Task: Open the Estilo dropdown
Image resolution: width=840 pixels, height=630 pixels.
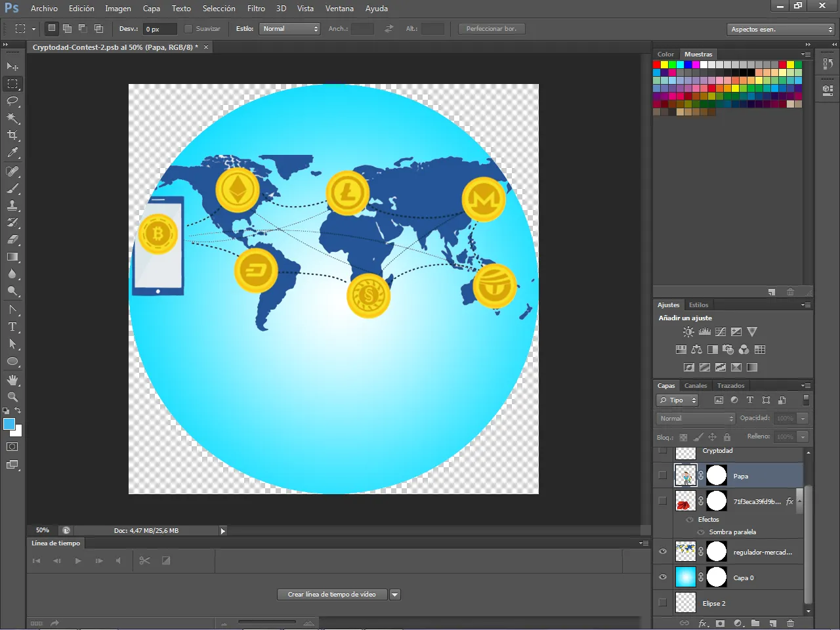Action: (289, 29)
